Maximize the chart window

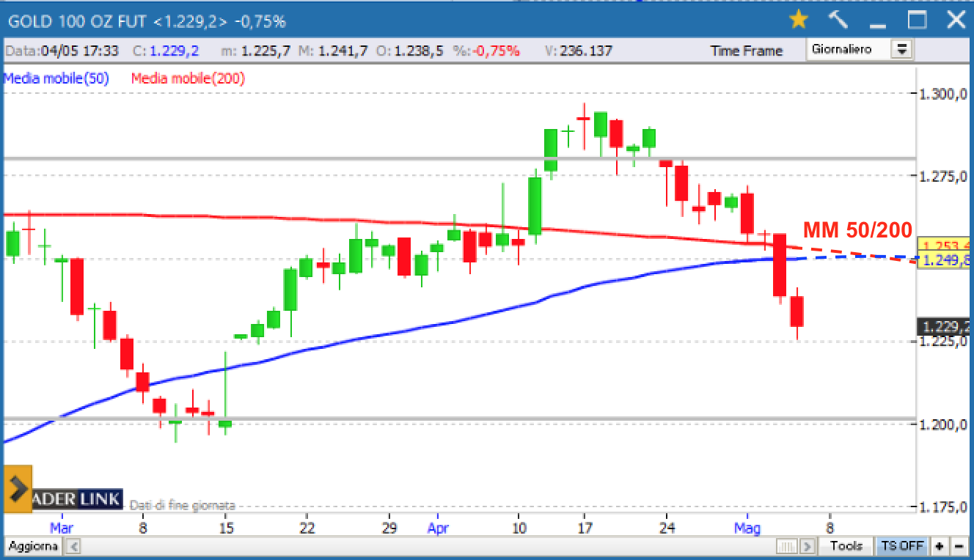click(x=917, y=20)
